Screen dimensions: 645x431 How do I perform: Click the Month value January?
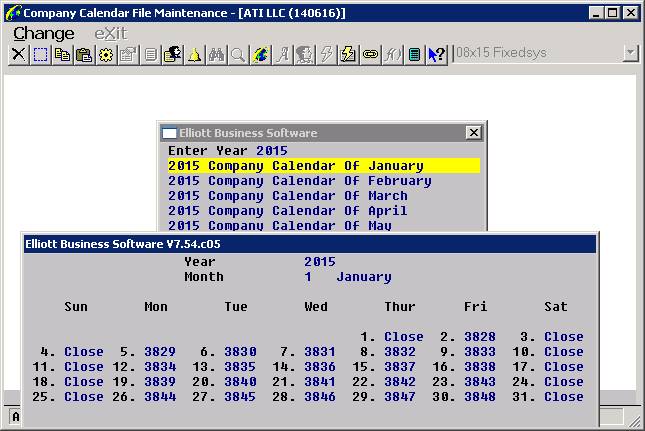(364, 277)
